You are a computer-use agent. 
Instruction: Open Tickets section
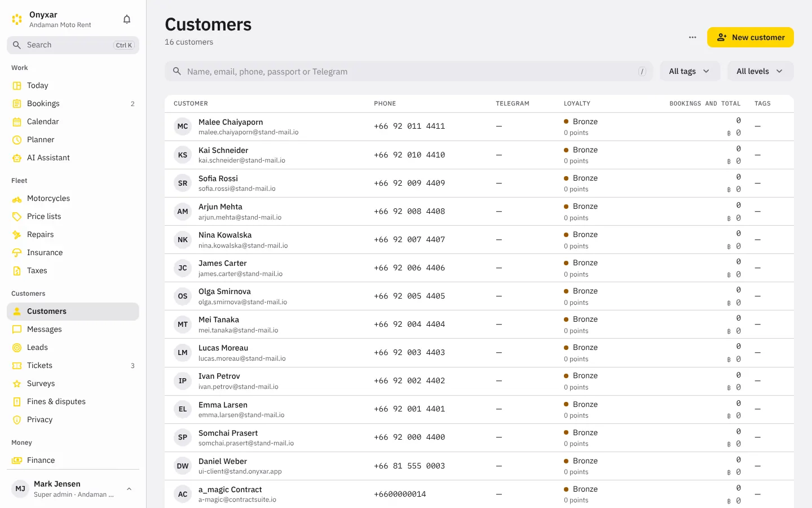pos(73,365)
